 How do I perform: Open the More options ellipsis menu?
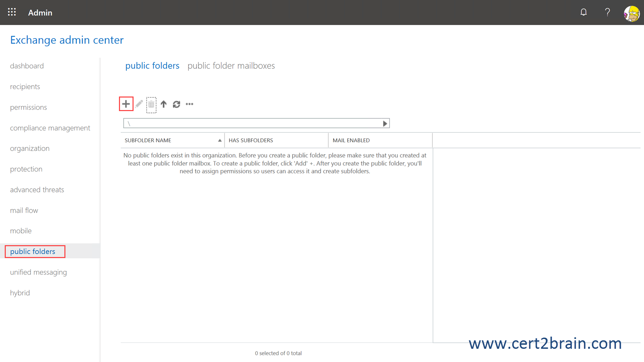pyautogui.click(x=189, y=104)
